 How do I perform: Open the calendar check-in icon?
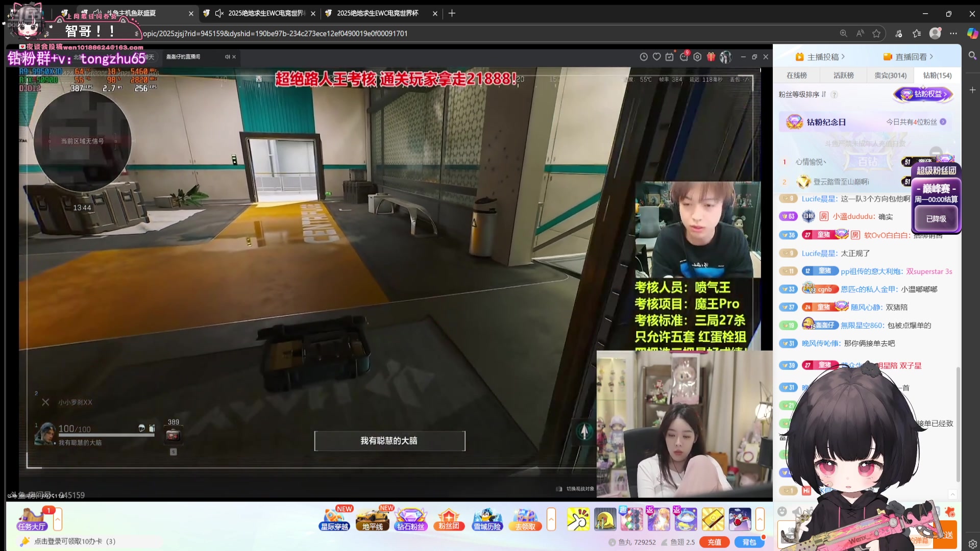click(x=670, y=57)
